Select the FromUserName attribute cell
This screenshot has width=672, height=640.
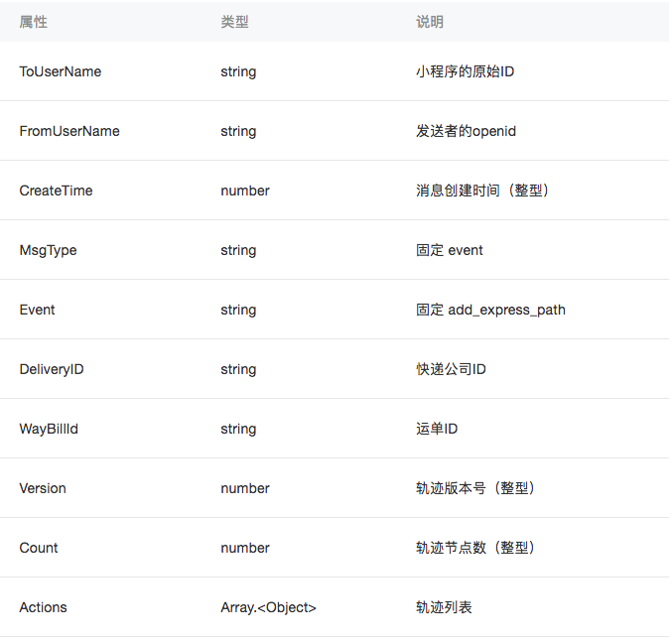[69, 131]
